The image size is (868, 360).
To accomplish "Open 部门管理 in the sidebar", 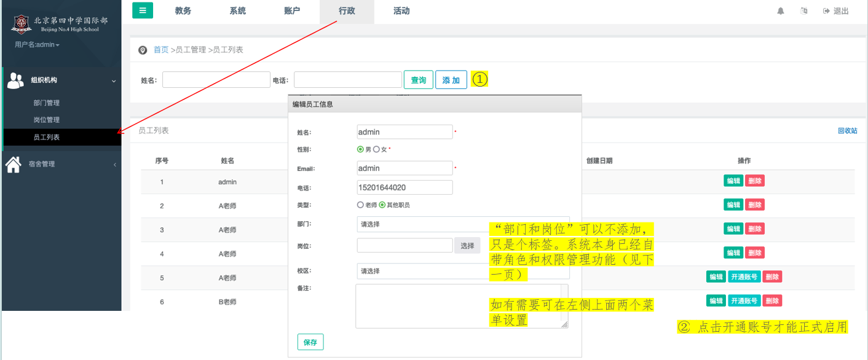I will (x=47, y=103).
